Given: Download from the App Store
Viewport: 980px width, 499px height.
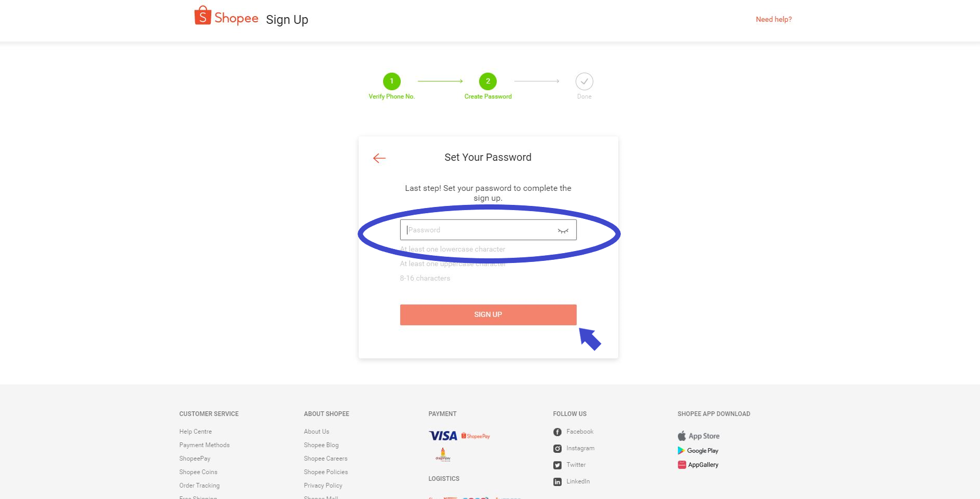Looking at the screenshot, I should (699, 436).
